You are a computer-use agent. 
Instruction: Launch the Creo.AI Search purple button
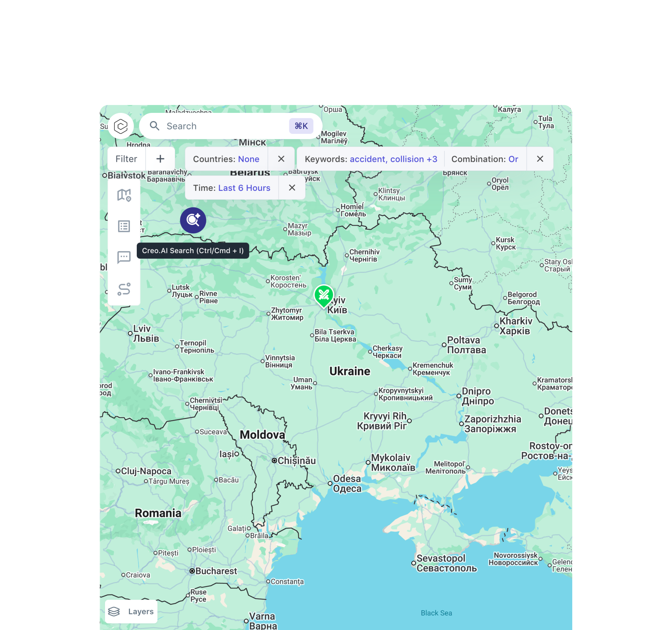point(193,220)
